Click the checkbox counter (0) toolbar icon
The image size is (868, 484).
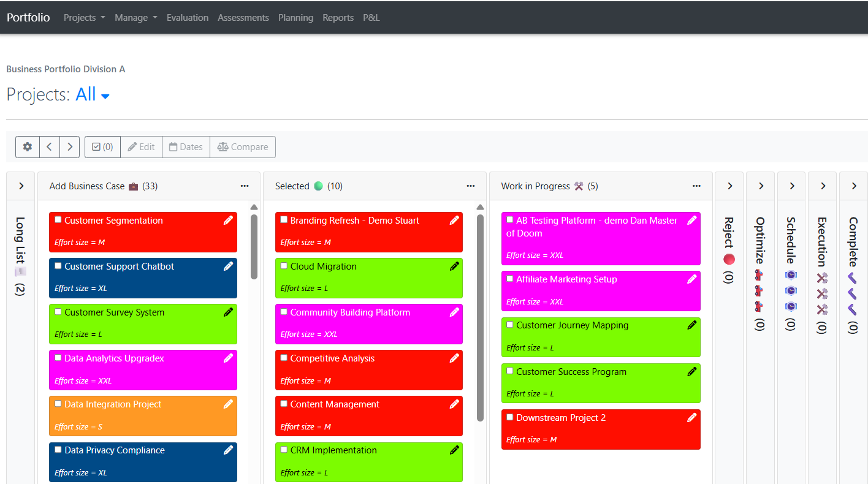tap(102, 146)
